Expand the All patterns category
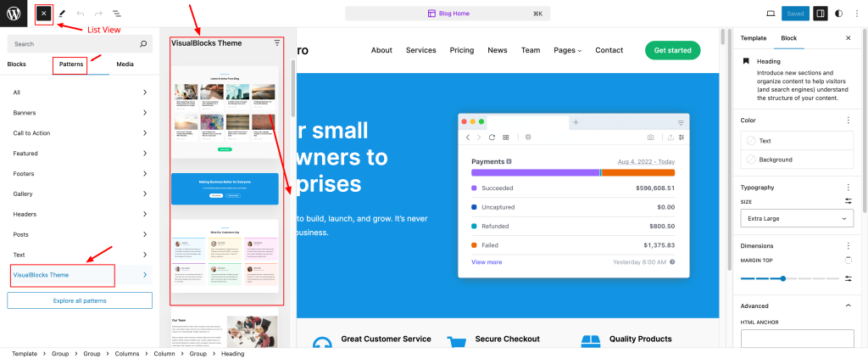Image resolution: width=868 pixels, height=359 pixels. [80, 93]
